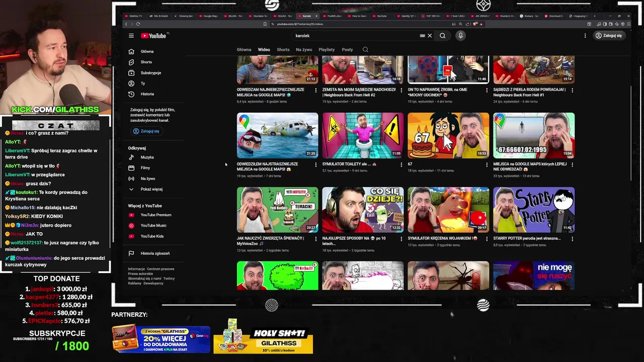
Task: Switch to the channel Na żywo tab
Action: [x=304, y=50]
